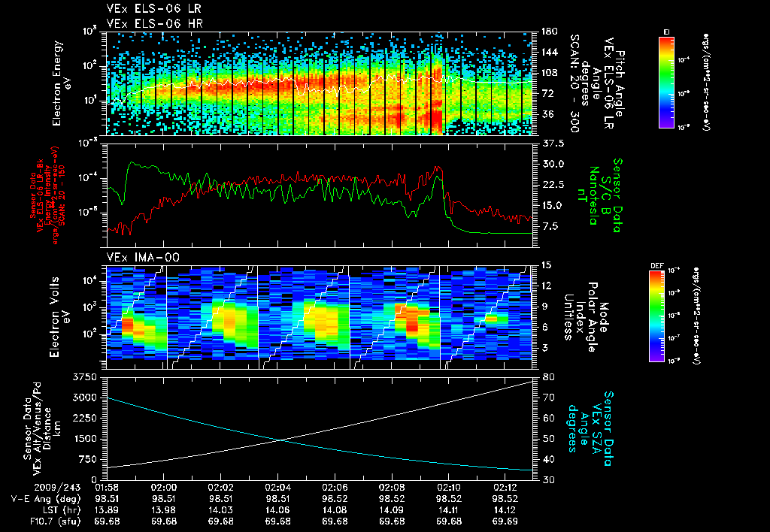This screenshot has height=532, width=770.
Task: Click the 'V-E Ang (deg)' row label
Action: 46,499
